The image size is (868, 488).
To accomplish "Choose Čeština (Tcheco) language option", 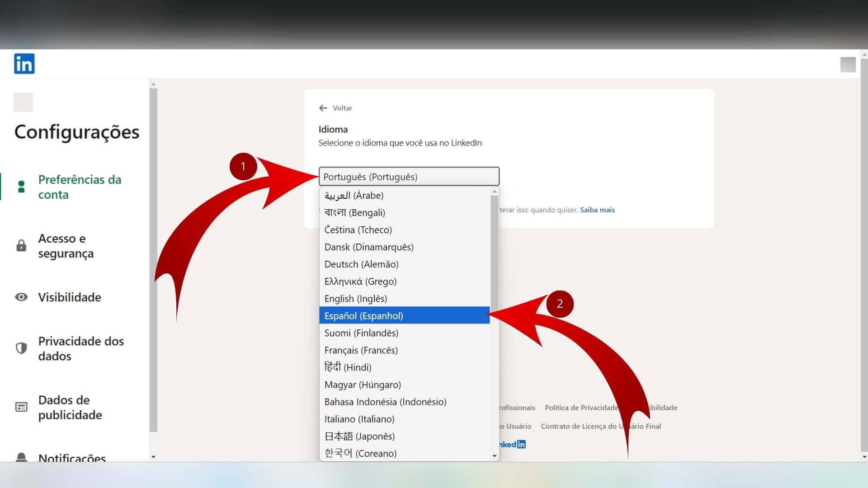I will [x=405, y=230].
